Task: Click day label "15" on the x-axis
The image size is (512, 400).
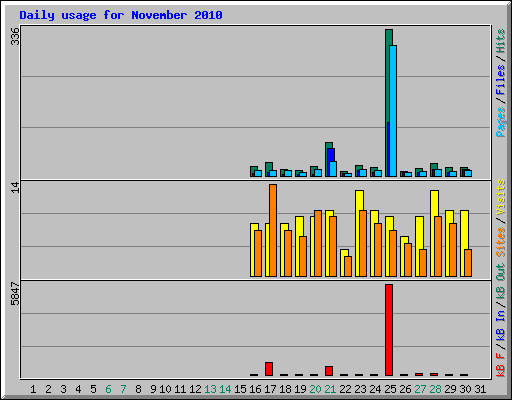Action: click(240, 389)
